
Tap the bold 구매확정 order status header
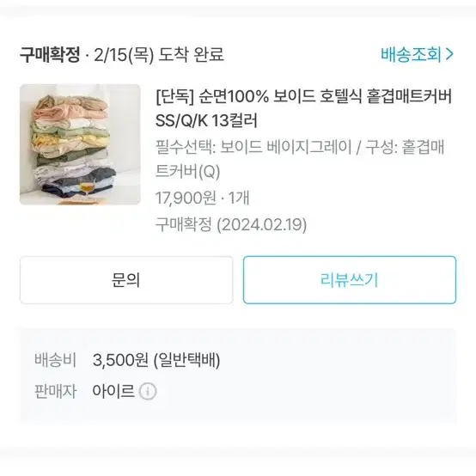(x=50, y=55)
